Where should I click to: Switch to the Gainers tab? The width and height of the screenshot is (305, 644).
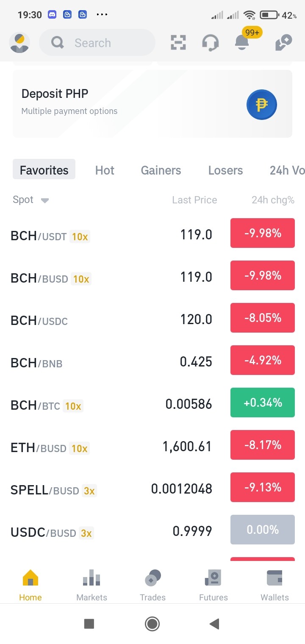point(161,170)
